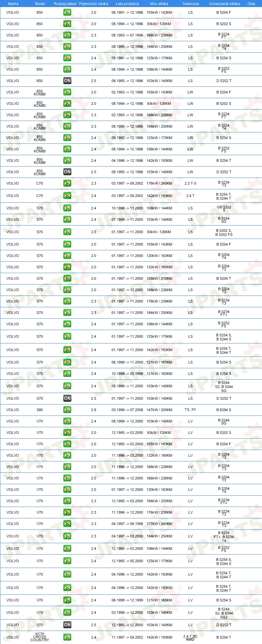The height and width of the screenshot is (644, 262).
Task: Click PB icon in S70 10.1998 -> 05.1999 row
Action: (x=67, y=374)
